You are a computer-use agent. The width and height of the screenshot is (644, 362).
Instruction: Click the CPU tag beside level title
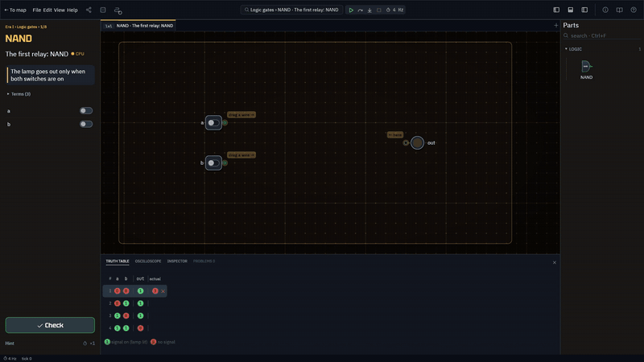(77, 54)
